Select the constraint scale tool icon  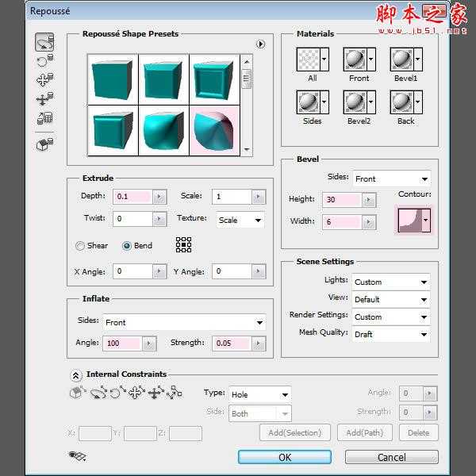point(175,393)
